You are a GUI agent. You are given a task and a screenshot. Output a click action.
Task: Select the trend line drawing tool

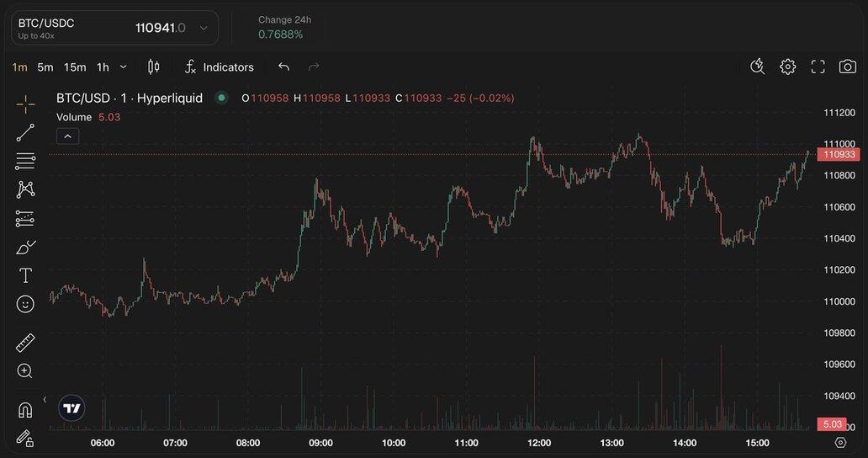pyautogui.click(x=25, y=132)
